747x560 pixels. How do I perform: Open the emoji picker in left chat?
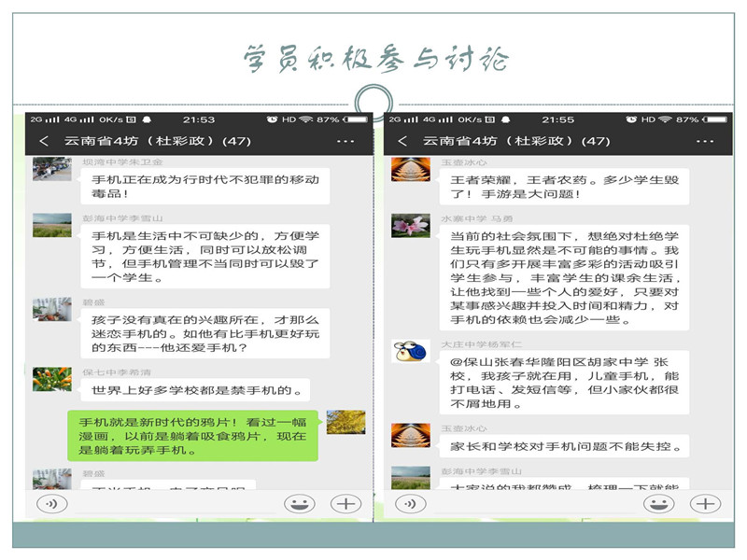tap(299, 504)
